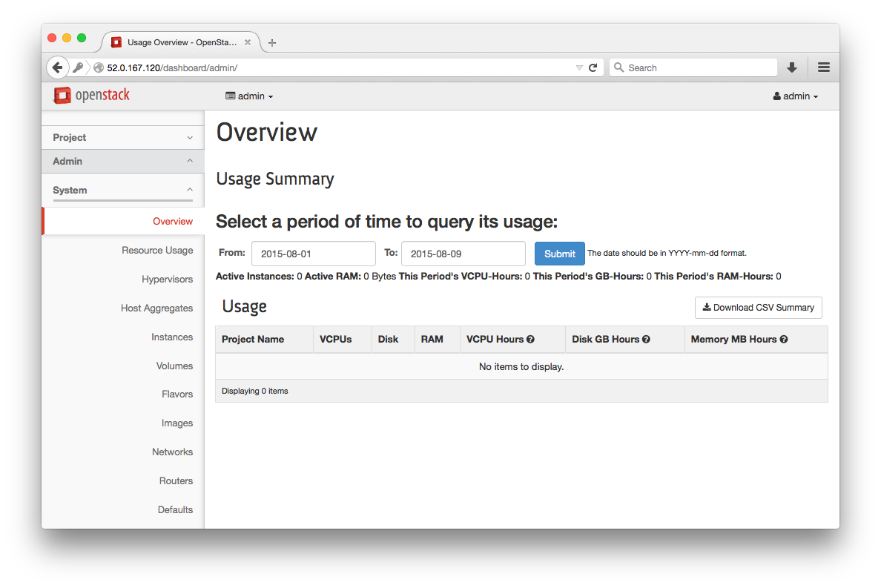This screenshot has height=588, width=881.
Task: Click Download CSV Summary button
Action: 758,308
